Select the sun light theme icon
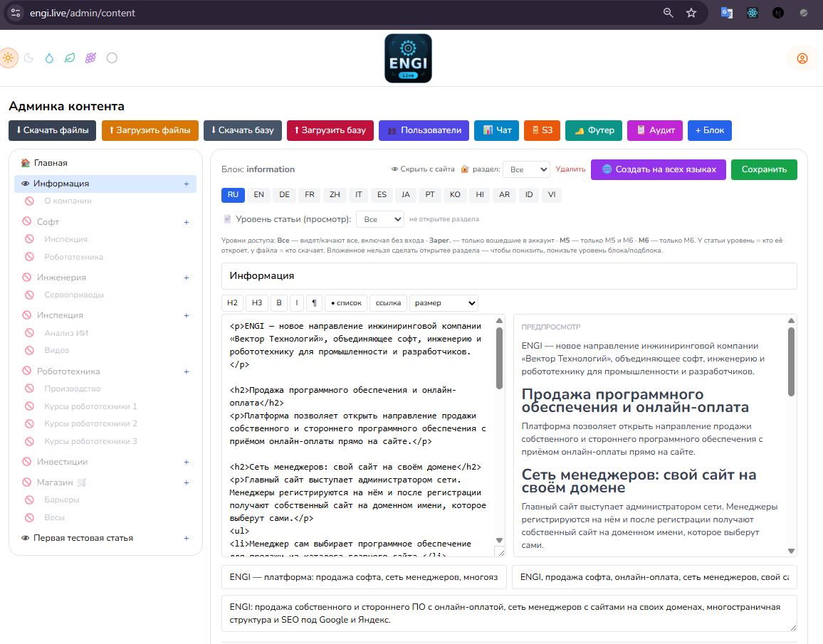Screen dimensions: 823x644 tap(9, 58)
